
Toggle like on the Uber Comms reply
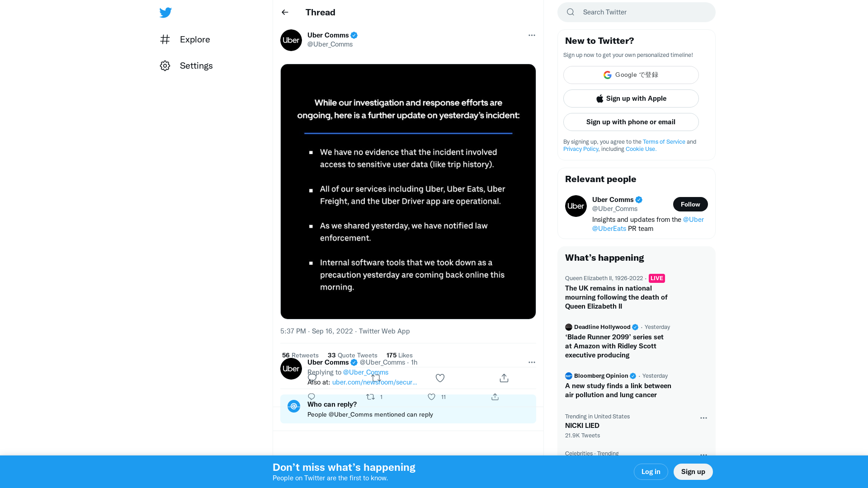click(x=431, y=397)
